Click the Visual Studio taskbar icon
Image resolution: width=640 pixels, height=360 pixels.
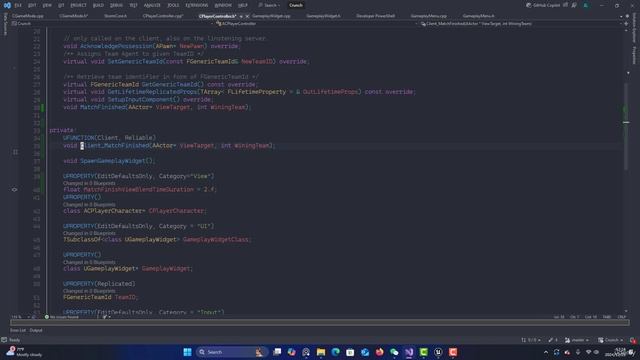[409, 352]
